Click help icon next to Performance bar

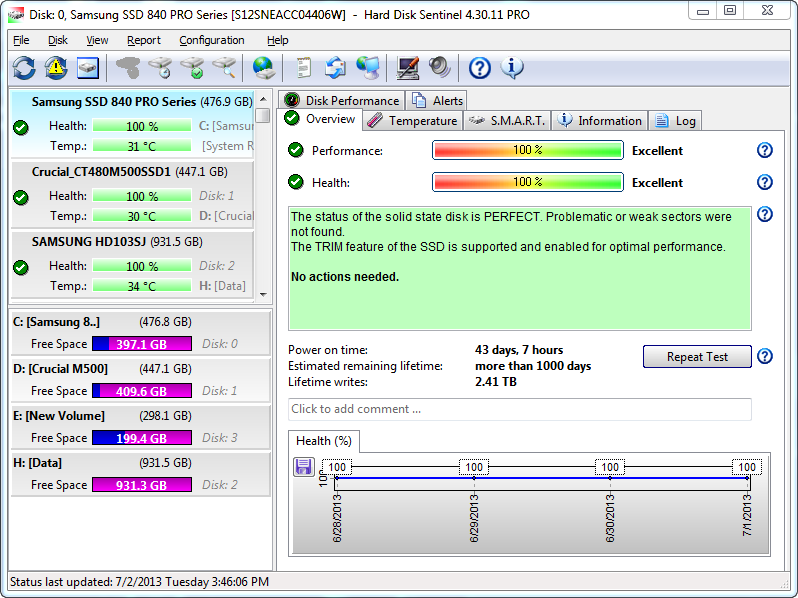pyautogui.click(x=765, y=151)
